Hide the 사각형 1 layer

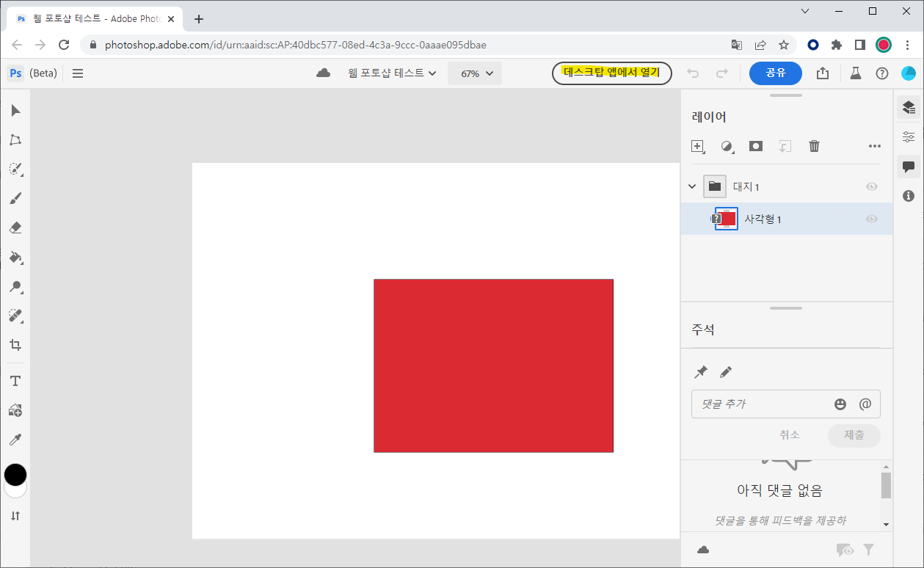pyautogui.click(x=871, y=218)
